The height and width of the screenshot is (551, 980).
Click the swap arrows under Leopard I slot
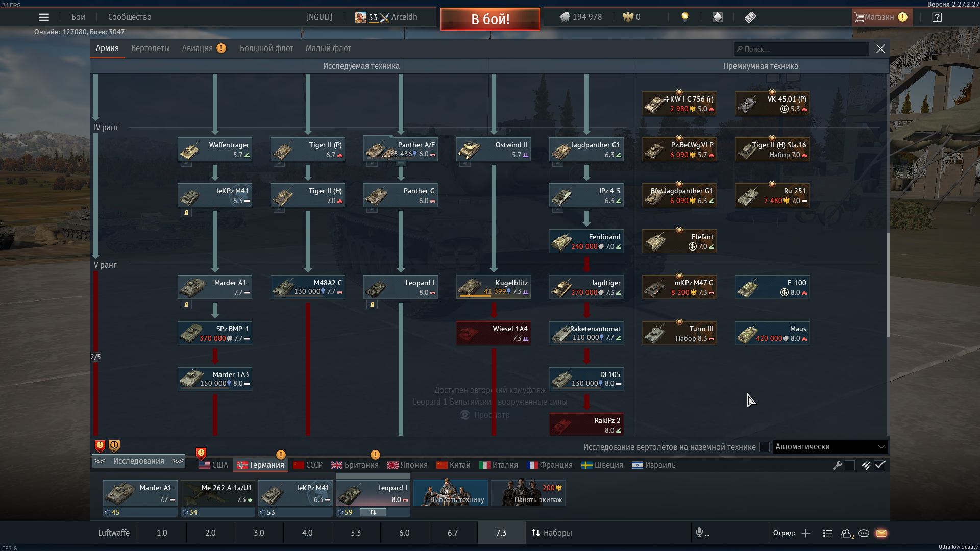(373, 512)
